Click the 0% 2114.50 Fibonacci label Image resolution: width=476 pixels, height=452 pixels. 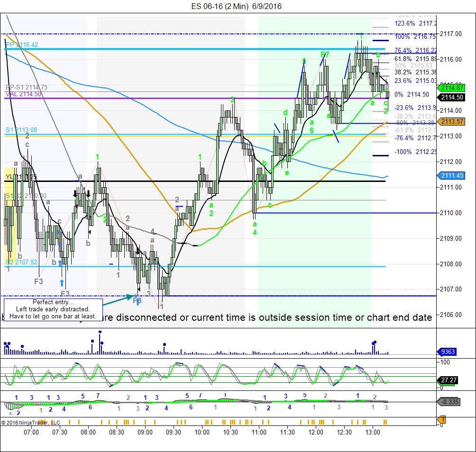point(412,94)
